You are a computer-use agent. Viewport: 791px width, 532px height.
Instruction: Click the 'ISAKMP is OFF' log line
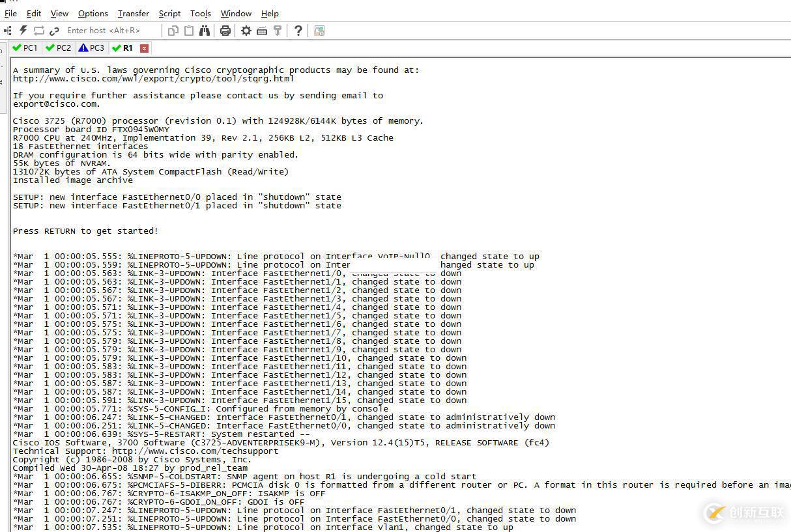(x=169, y=494)
